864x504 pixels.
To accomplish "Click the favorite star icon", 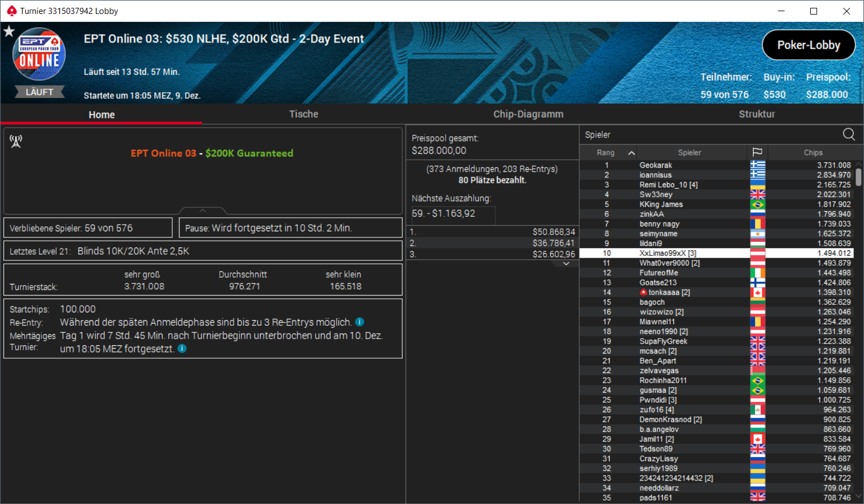I will tap(9, 31).
